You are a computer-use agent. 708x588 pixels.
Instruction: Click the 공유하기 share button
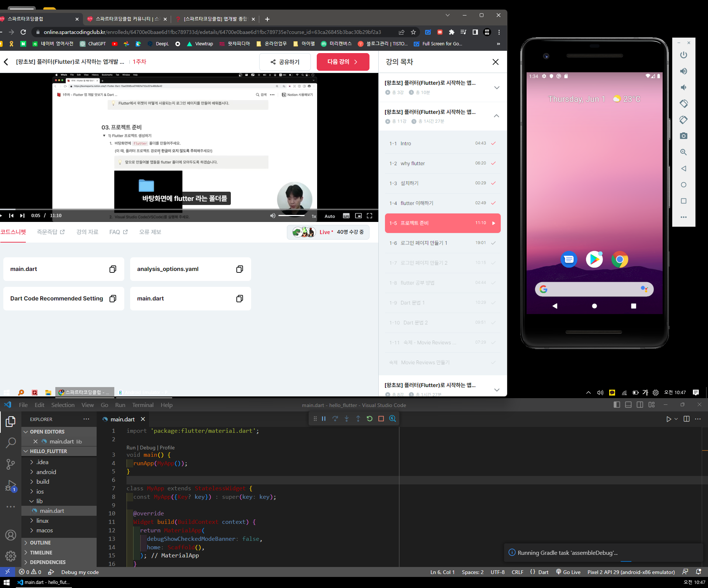285,62
